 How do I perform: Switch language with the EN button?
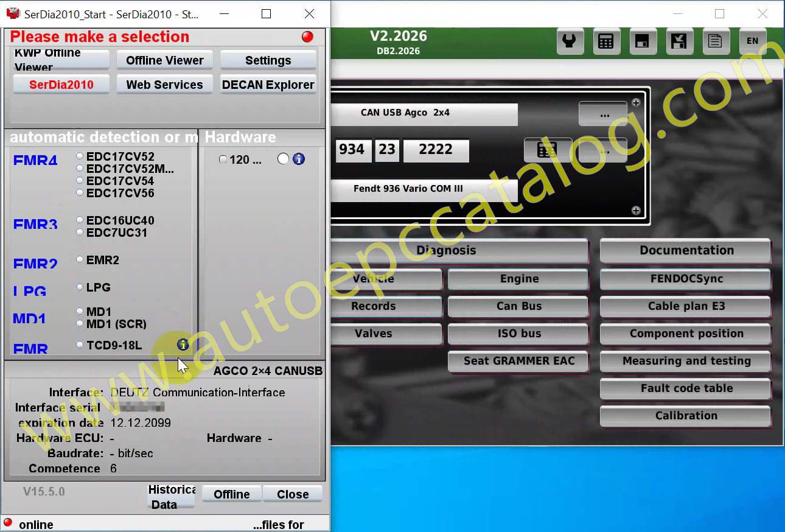pyautogui.click(x=753, y=41)
